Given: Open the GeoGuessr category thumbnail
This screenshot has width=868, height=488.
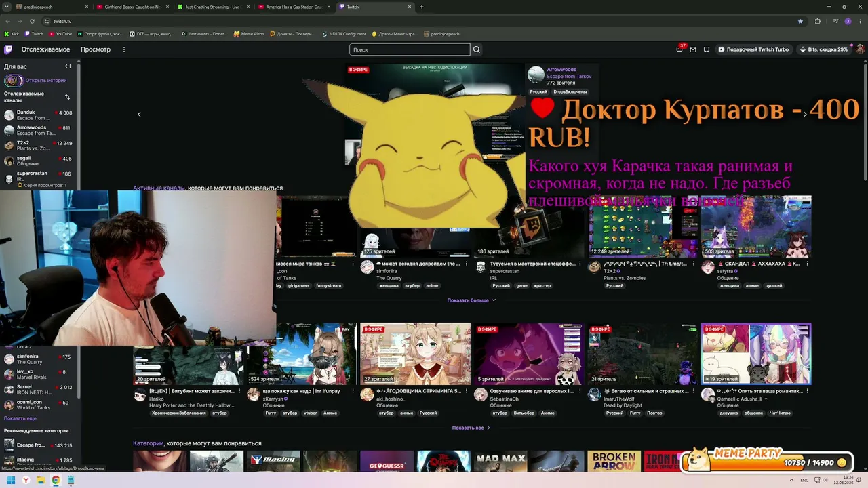Looking at the screenshot, I should (x=387, y=461).
